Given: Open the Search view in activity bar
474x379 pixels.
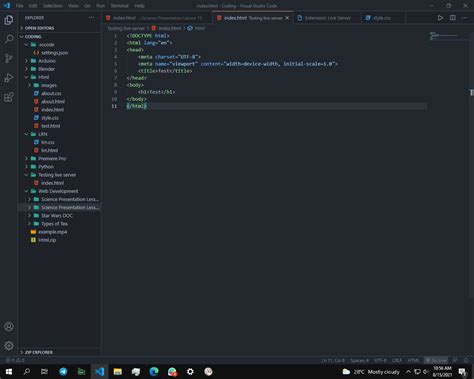Looking at the screenshot, I should tap(9, 39).
